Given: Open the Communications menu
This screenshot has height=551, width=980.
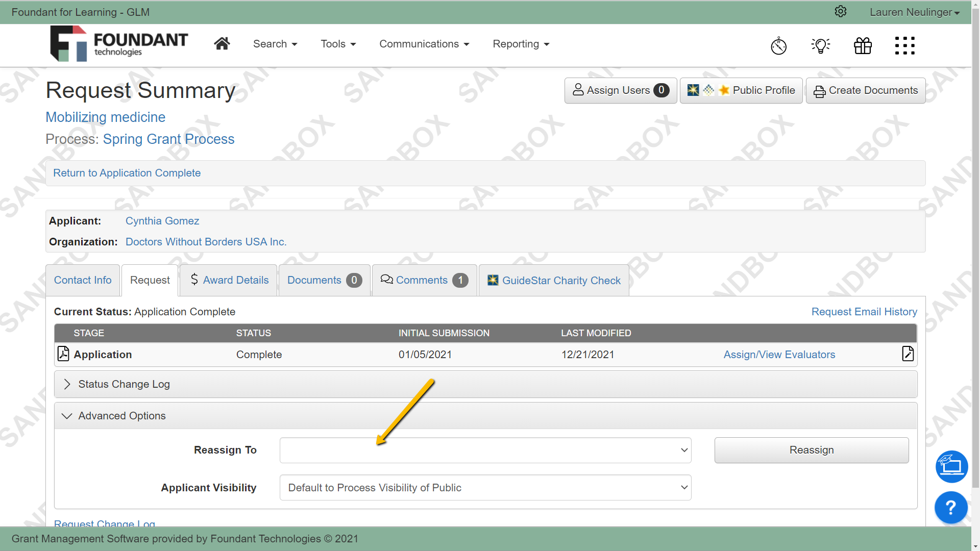Looking at the screenshot, I should click(424, 44).
